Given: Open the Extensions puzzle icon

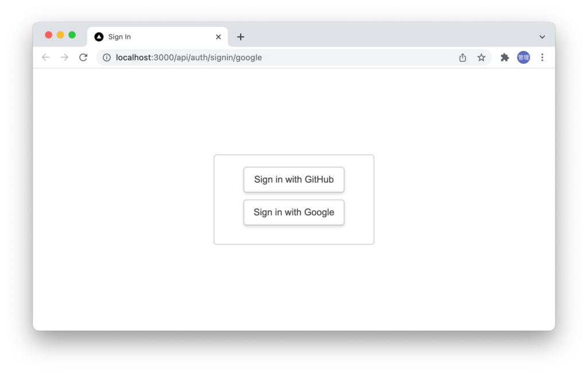Looking at the screenshot, I should pos(505,57).
